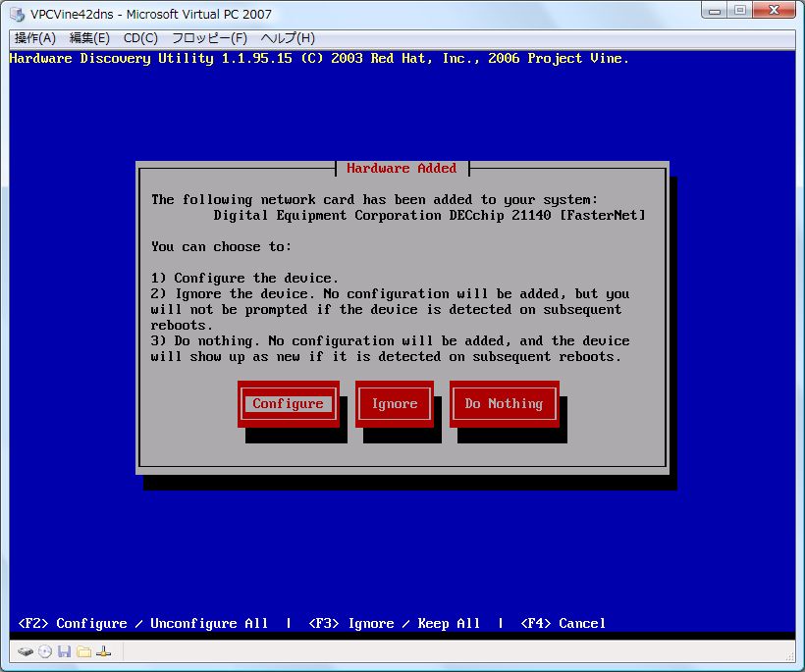805x672 pixels.
Task: Select the Do Nothing button
Action: click(x=504, y=404)
